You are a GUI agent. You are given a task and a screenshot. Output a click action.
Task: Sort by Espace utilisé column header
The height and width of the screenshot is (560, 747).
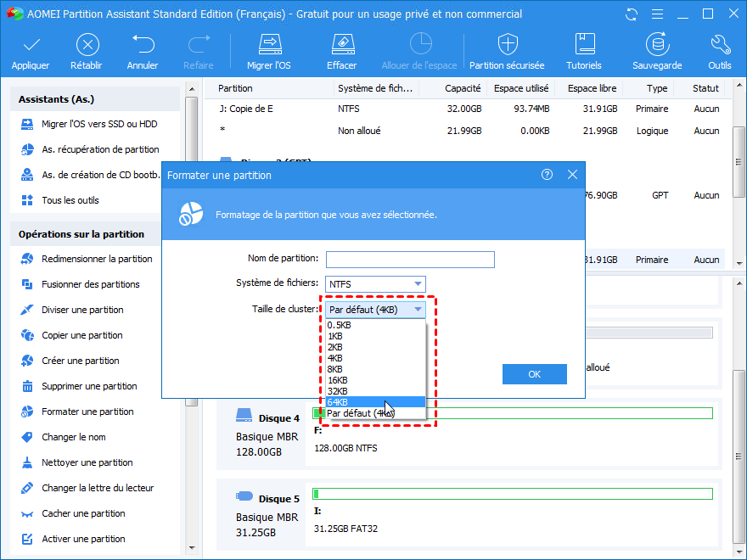pos(521,88)
